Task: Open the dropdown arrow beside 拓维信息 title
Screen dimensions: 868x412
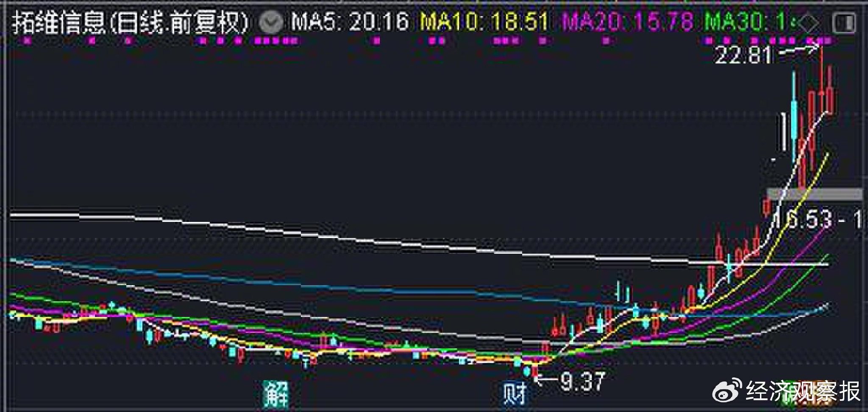Action: pos(270,22)
